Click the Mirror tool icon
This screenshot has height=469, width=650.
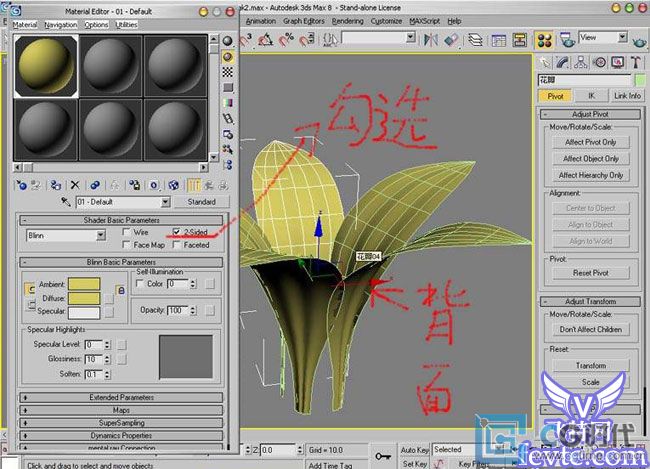431,40
